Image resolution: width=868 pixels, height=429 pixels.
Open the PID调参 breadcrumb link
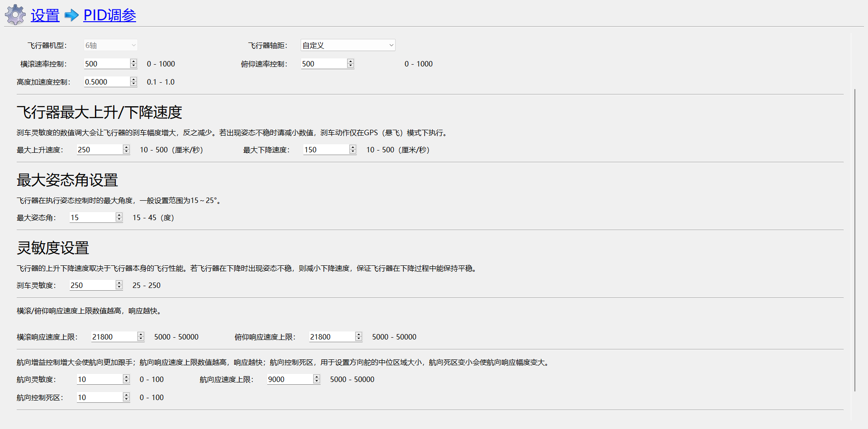coord(110,15)
